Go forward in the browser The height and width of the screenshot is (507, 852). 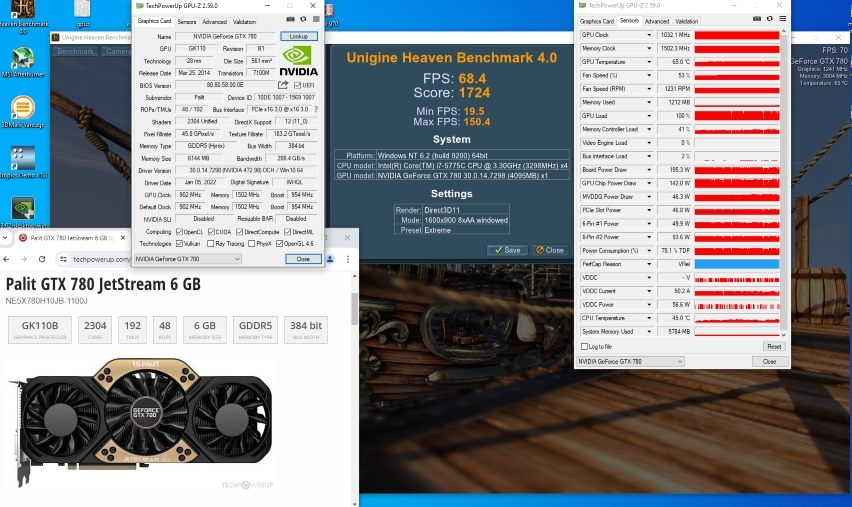[x=24, y=259]
